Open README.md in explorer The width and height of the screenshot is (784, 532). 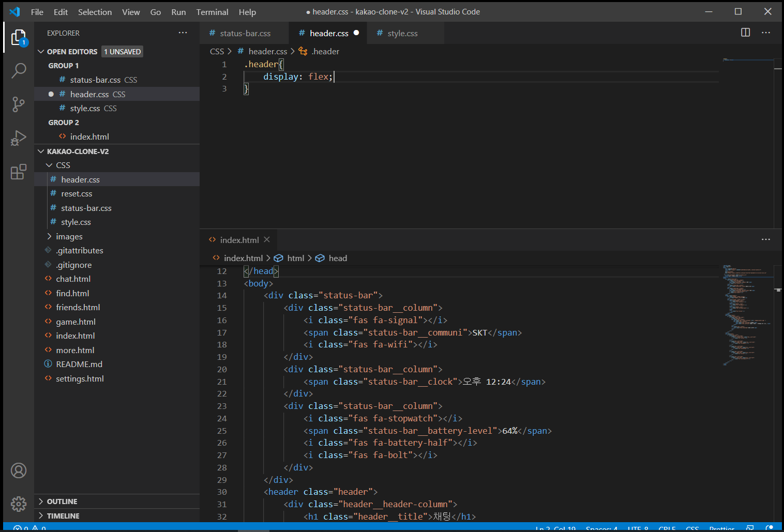(x=117, y=364)
